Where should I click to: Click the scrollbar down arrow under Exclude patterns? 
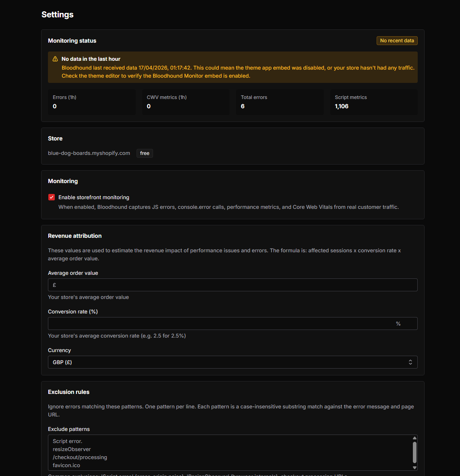[414, 468]
